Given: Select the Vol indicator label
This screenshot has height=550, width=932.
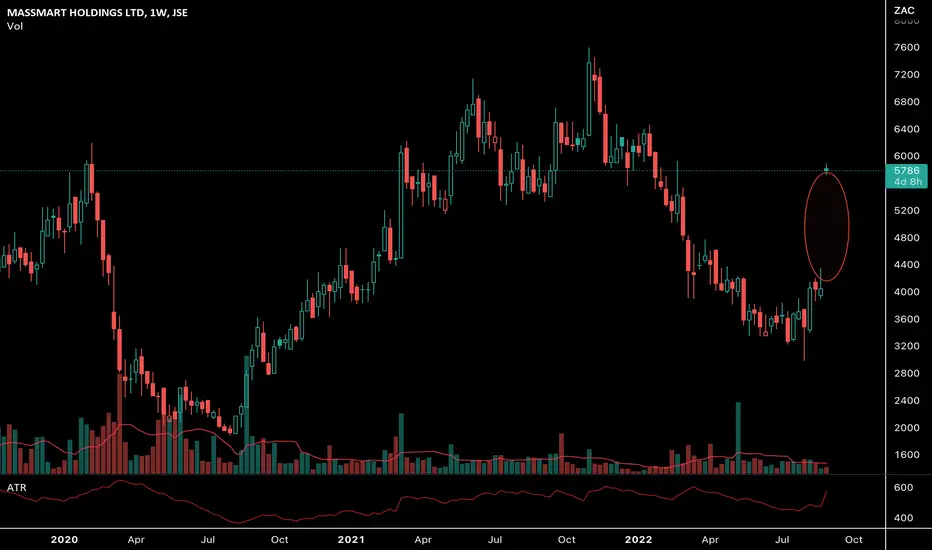Looking at the screenshot, I should click(15, 26).
